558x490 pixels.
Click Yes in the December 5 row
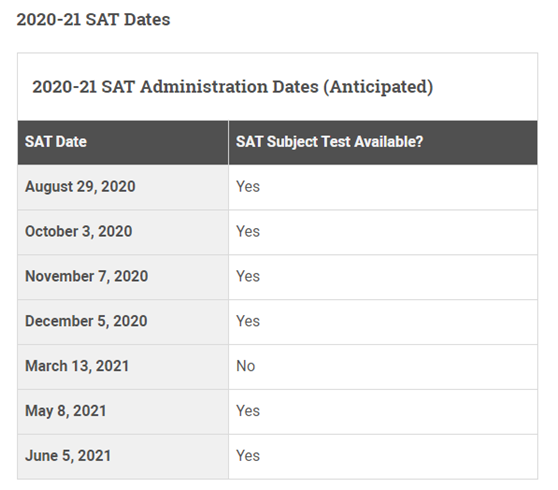pyautogui.click(x=248, y=321)
